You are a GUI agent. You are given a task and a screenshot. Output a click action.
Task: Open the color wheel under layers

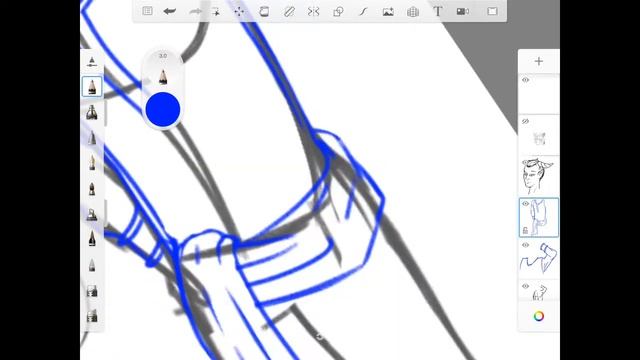539,316
